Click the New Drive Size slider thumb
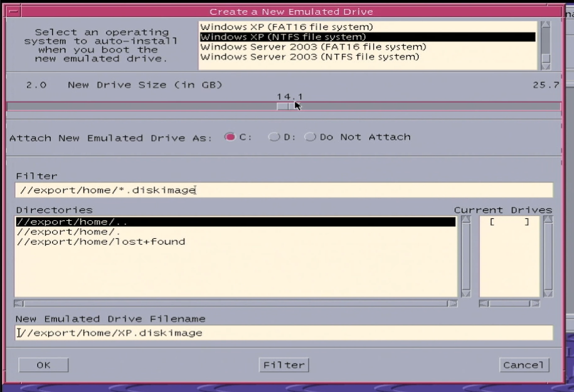This screenshot has height=392, width=574. (288, 106)
